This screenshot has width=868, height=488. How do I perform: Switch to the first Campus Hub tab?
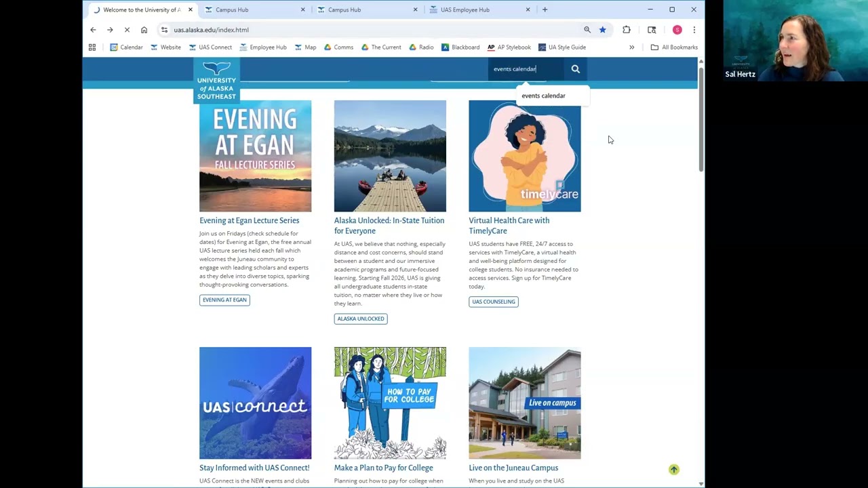[254, 9]
